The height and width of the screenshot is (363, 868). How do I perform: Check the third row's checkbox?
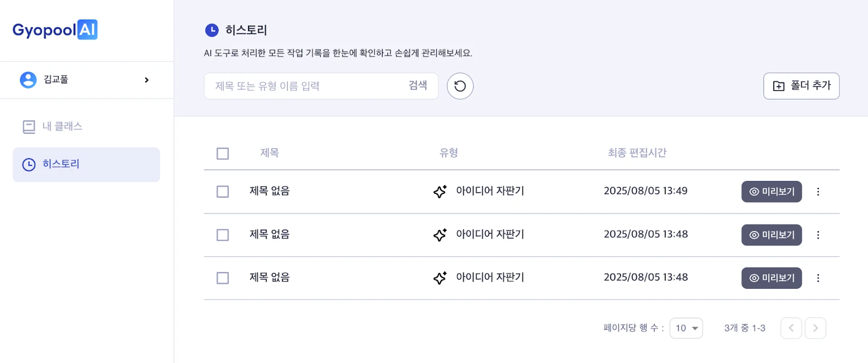point(222,278)
